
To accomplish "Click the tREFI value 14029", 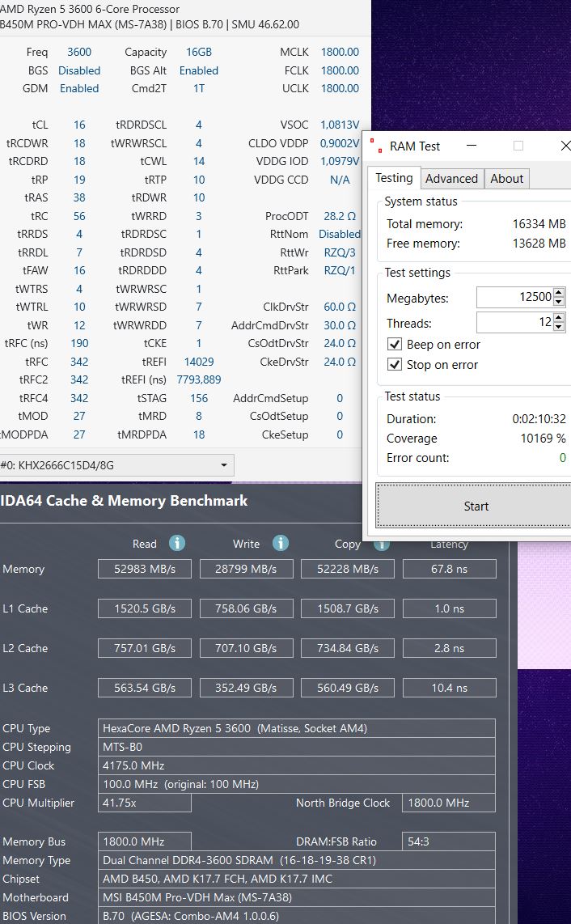I will [x=199, y=362].
